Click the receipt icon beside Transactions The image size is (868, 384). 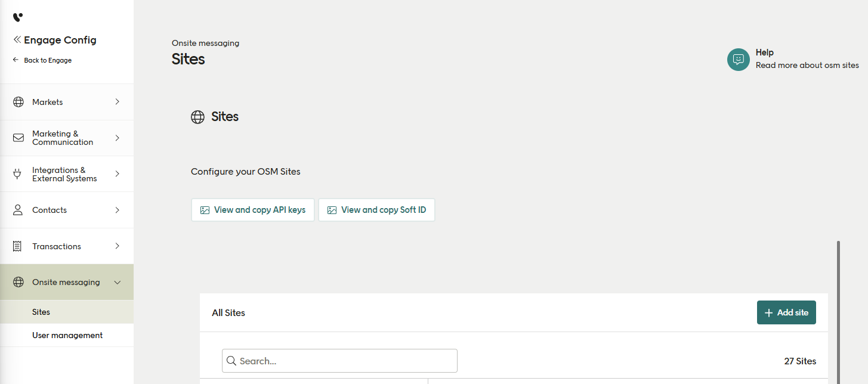(17, 246)
